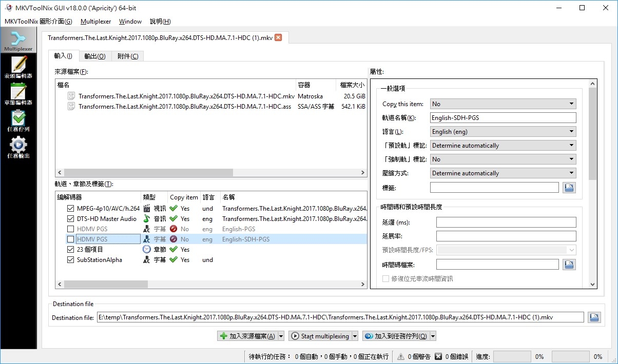Expand the Start multiplexing arrow menu
Image resolution: width=618 pixels, height=364 pixels.
(355, 336)
